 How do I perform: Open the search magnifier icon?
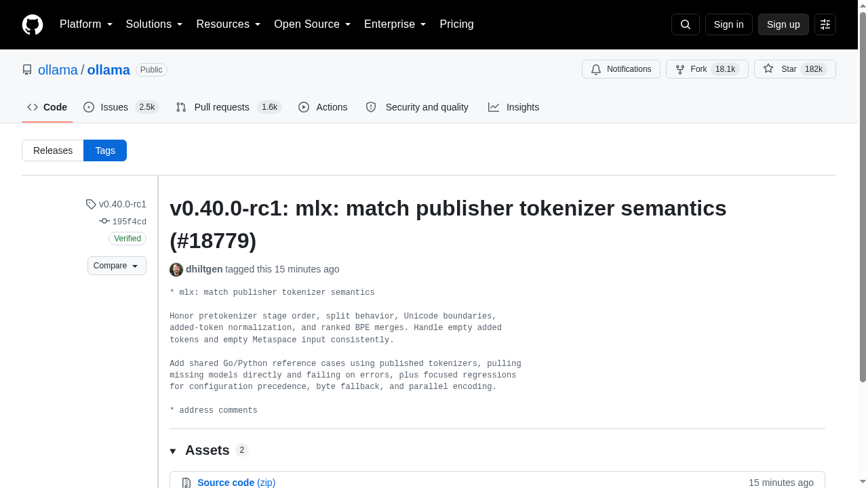(x=686, y=24)
